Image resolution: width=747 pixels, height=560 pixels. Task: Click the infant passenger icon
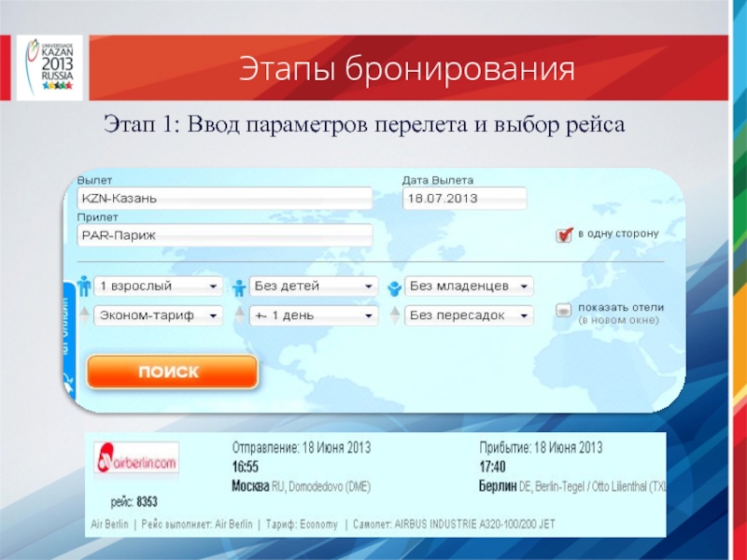[395, 287]
